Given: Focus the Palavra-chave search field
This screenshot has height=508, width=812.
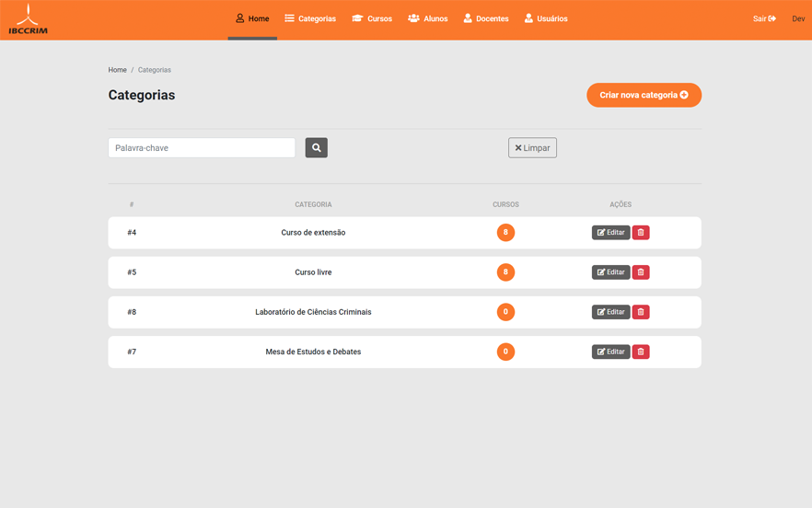Looking at the screenshot, I should pyautogui.click(x=202, y=148).
